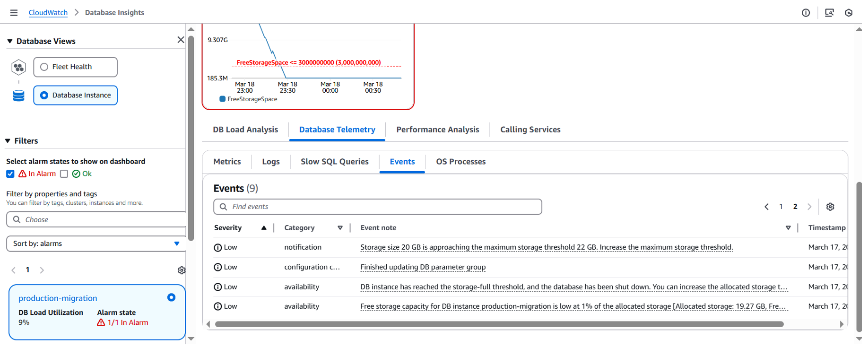
Task: Go to events page 2
Action: tap(795, 207)
